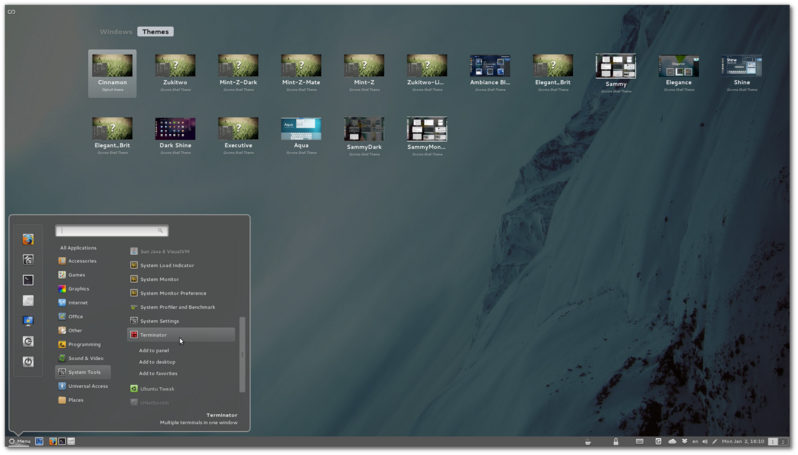Screen dimensions: 798x455
Task: Click the shutdown power icon in favorites
Action: point(28,361)
